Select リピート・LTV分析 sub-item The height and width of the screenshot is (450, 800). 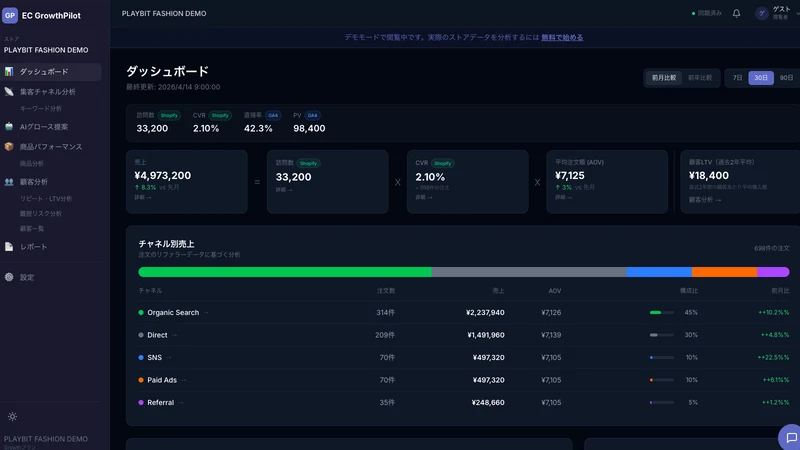click(x=46, y=198)
